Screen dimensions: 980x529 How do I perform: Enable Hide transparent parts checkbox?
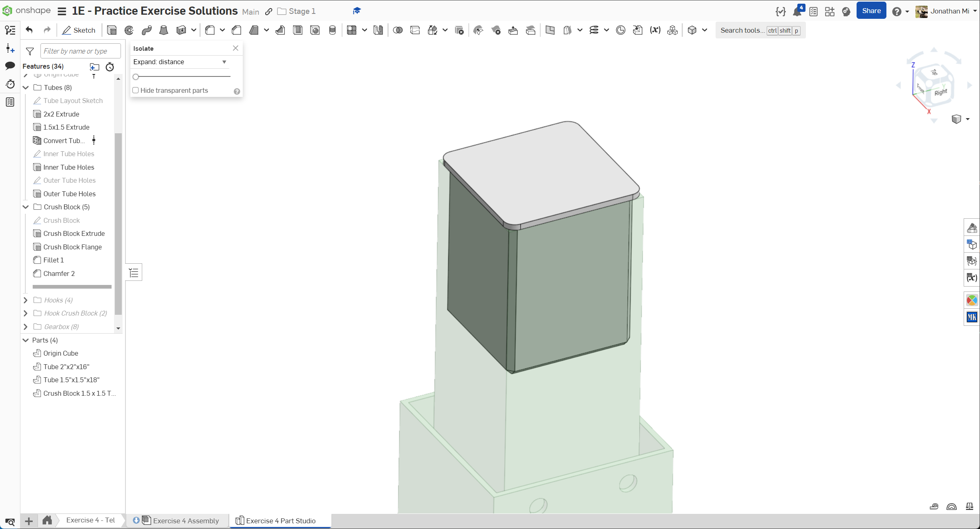136,90
